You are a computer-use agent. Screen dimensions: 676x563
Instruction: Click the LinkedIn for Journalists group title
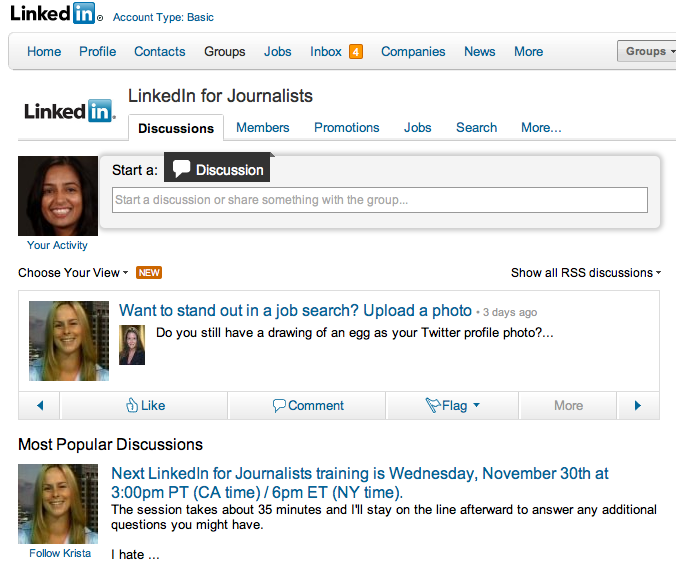click(x=220, y=96)
